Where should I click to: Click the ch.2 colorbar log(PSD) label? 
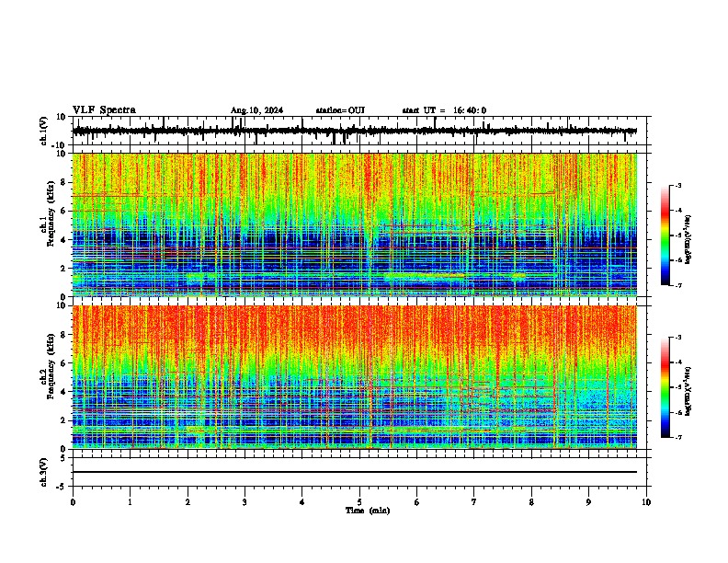click(x=688, y=391)
